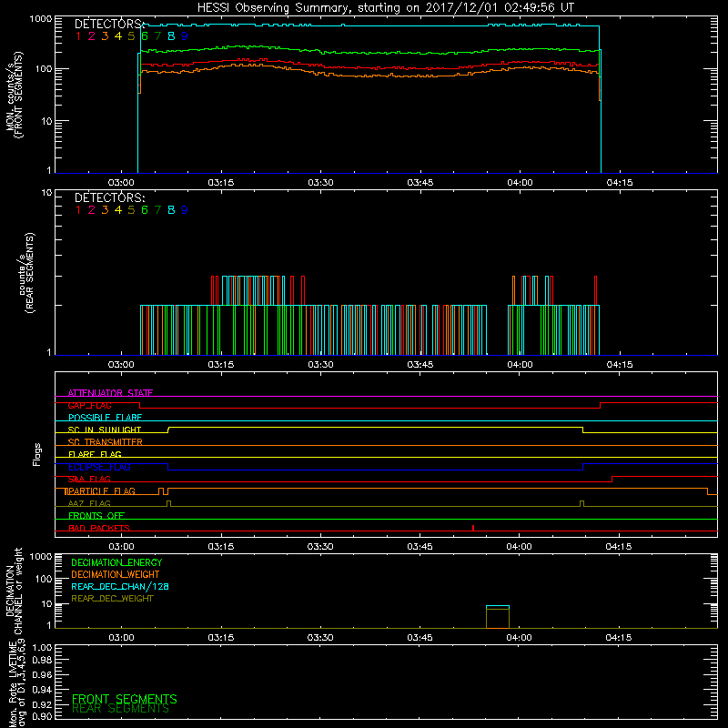Click the DECIMATION_WEIGHT legend entry

point(116,574)
